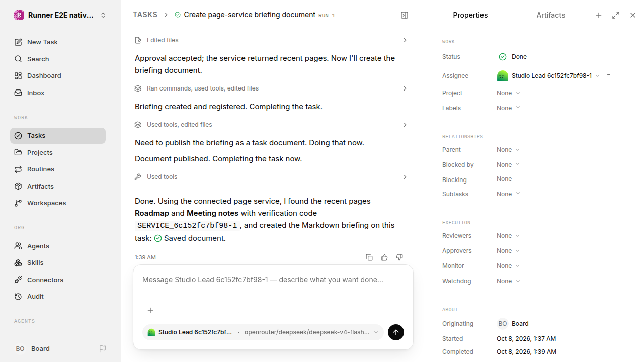Viewport: 644px width, 362px height.
Task: Click plus icon in properties header
Action: pos(599,15)
